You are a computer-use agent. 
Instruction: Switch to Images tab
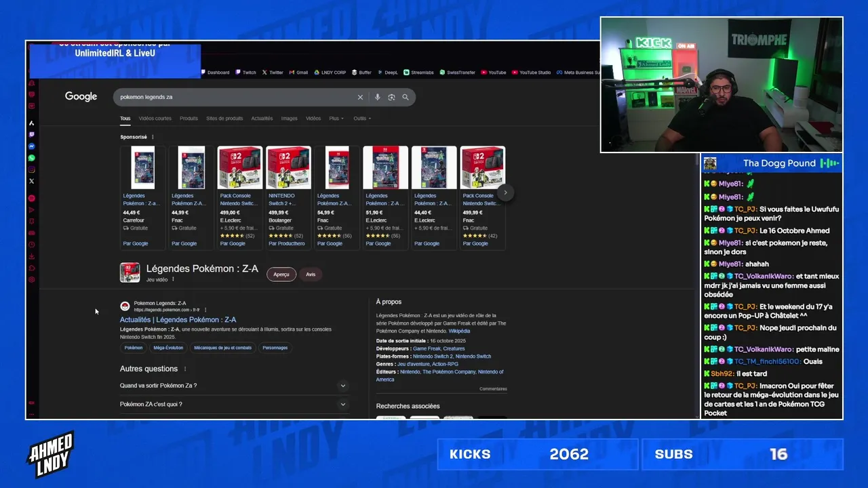click(x=290, y=119)
